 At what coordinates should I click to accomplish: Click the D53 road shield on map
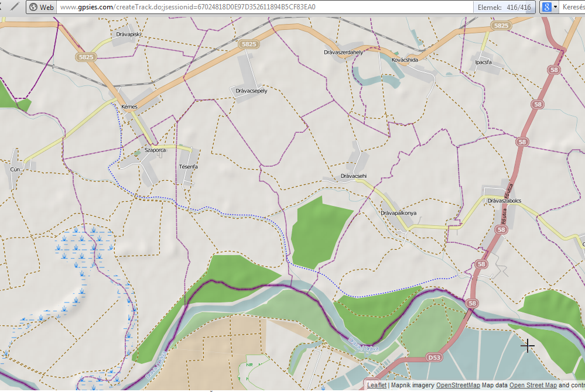click(x=433, y=357)
